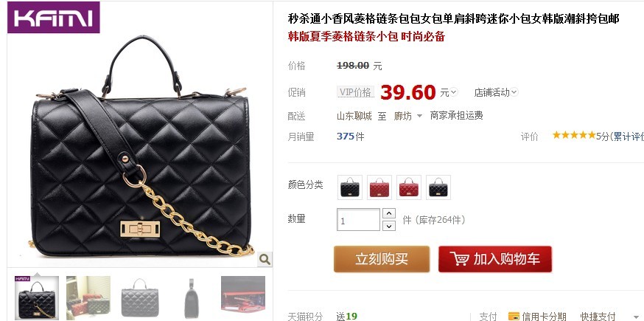Select the first black bag color option
The width and height of the screenshot is (644, 321).
coord(350,187)
